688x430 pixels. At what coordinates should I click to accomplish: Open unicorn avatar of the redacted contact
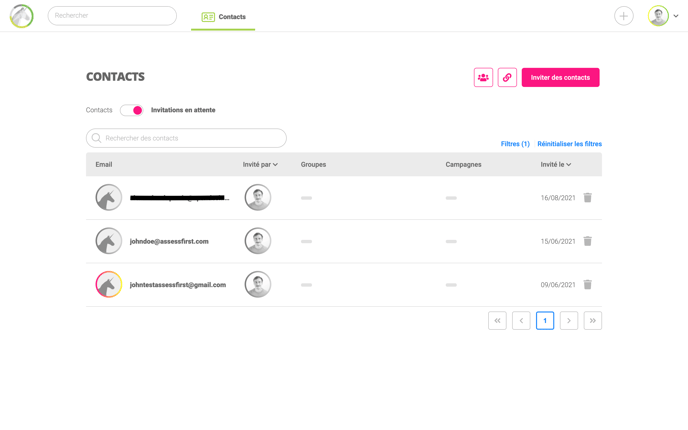click(108, 197)
